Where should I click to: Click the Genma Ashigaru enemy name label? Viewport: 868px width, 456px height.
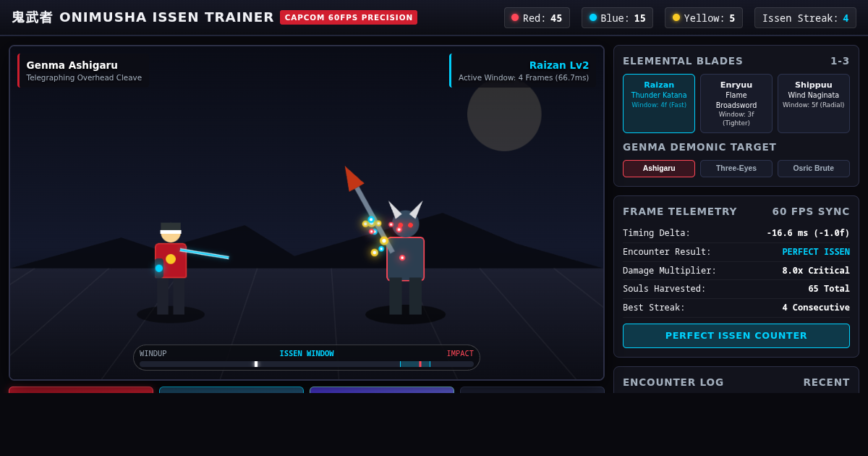click(72, 65)
